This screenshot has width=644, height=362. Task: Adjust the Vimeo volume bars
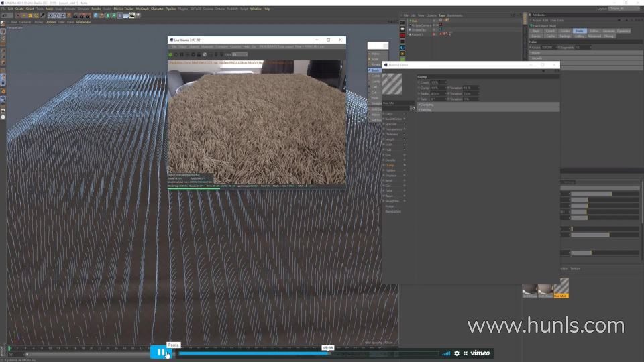pyautogui.click(x=446, y=353)
